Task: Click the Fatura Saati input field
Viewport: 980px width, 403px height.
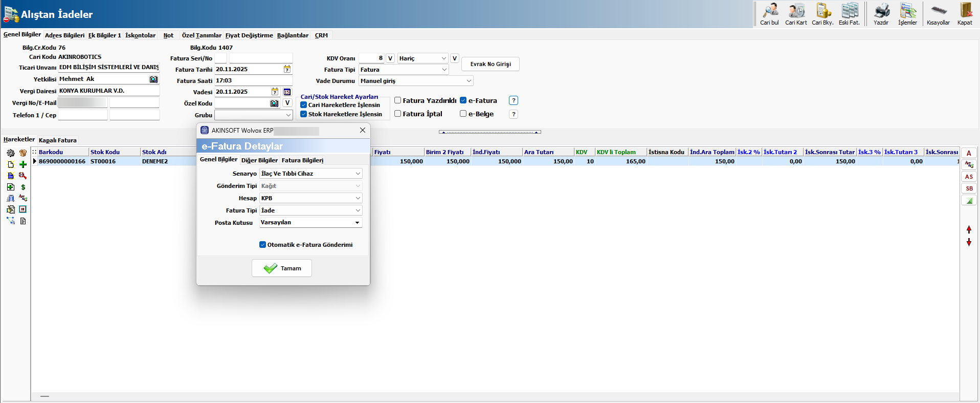Action: click(253, 80)
